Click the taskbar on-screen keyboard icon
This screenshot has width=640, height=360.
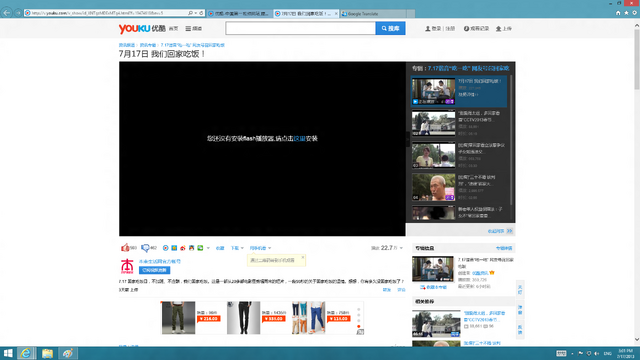pyautogui.click(x=561, y=353)
